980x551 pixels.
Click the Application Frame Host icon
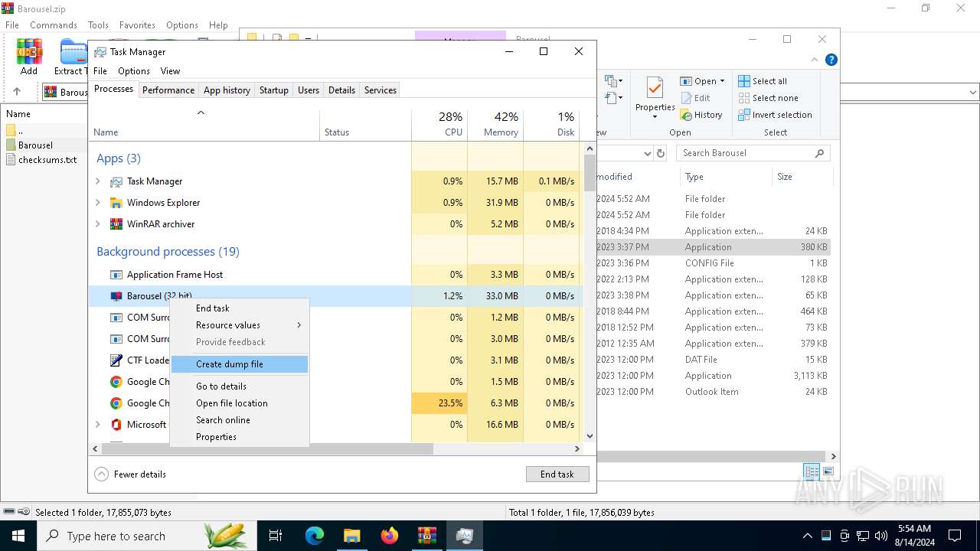[x=116, y=275]
